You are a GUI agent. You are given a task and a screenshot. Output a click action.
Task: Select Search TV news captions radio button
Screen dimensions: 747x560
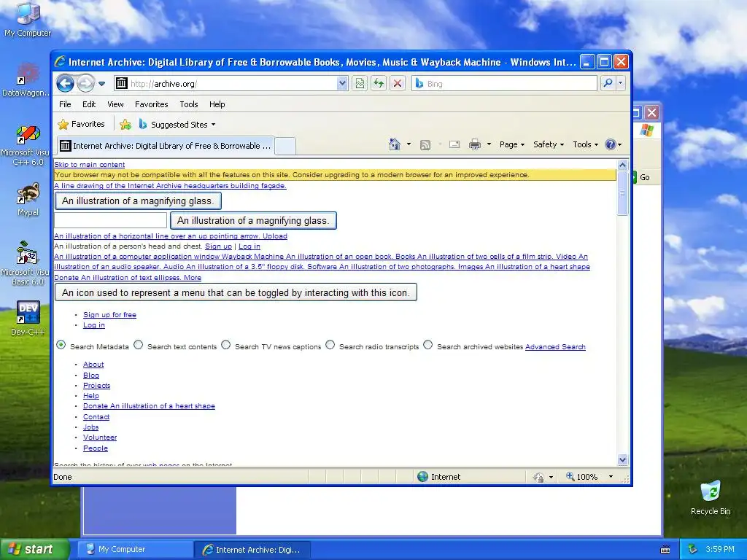point(226,345)
